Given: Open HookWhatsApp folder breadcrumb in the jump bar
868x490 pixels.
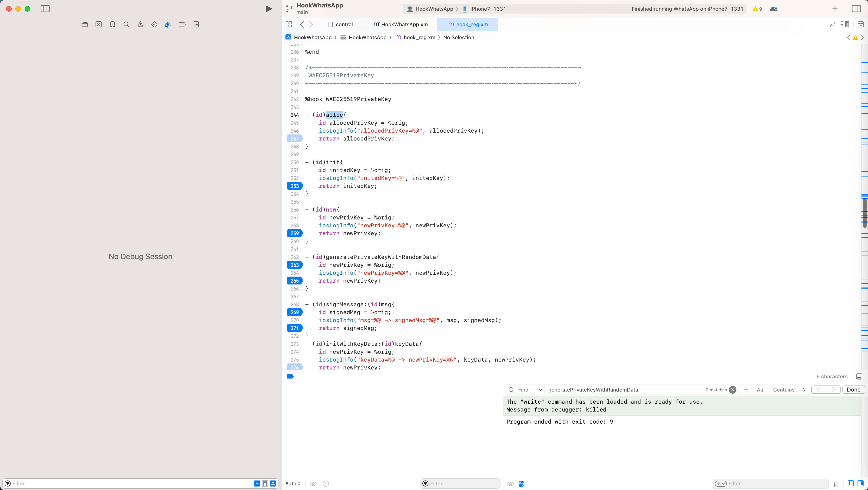Looking at the screenshot, I should (363, 37).
